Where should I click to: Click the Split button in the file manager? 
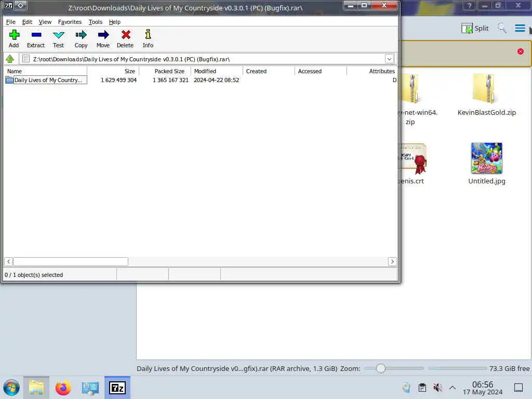[x=475, y=28]
